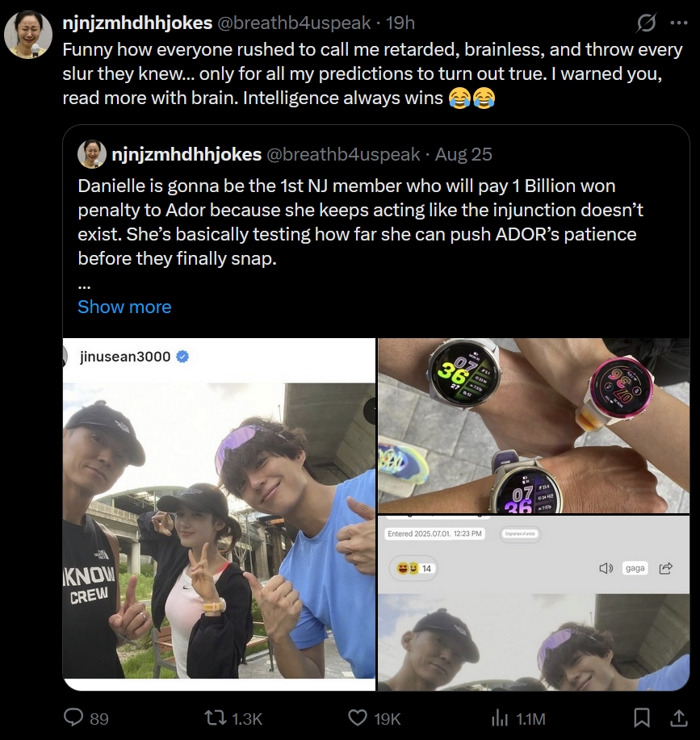700x740 pixels.
Task: Open the group selfie photo thumbnail
Action: (220, 514)
